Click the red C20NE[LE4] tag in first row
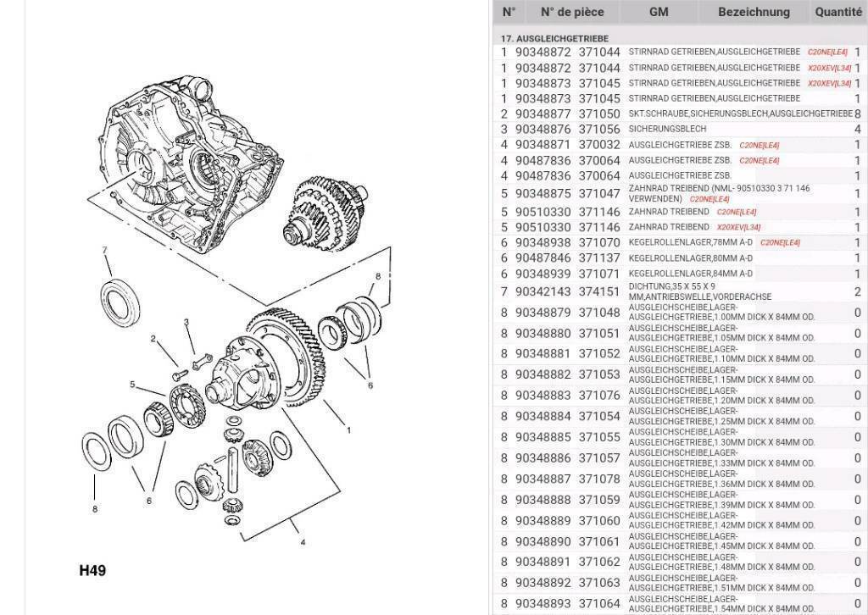The width and height of the screenshot is (868, 615). (x=827, y=52)
